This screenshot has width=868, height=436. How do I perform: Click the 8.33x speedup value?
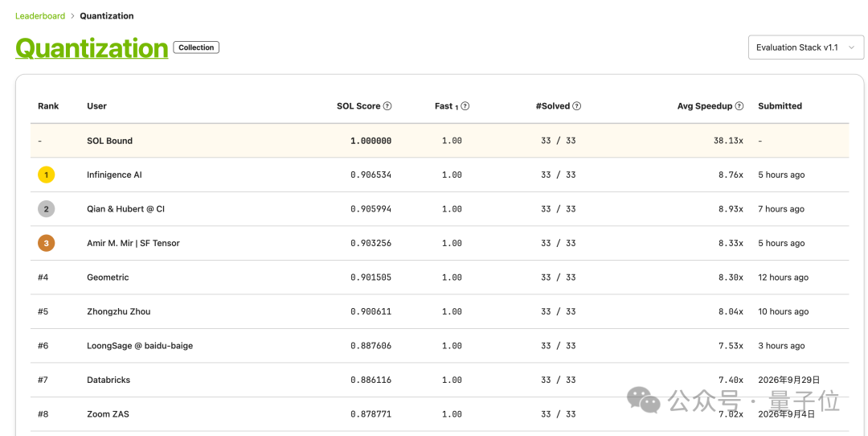tap(731, 243)
